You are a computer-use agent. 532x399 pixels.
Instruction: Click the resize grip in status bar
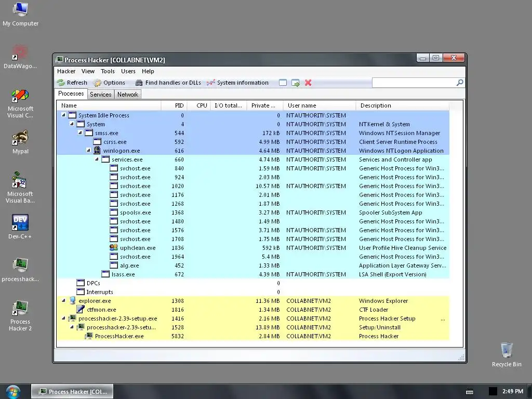coord(461,357)
